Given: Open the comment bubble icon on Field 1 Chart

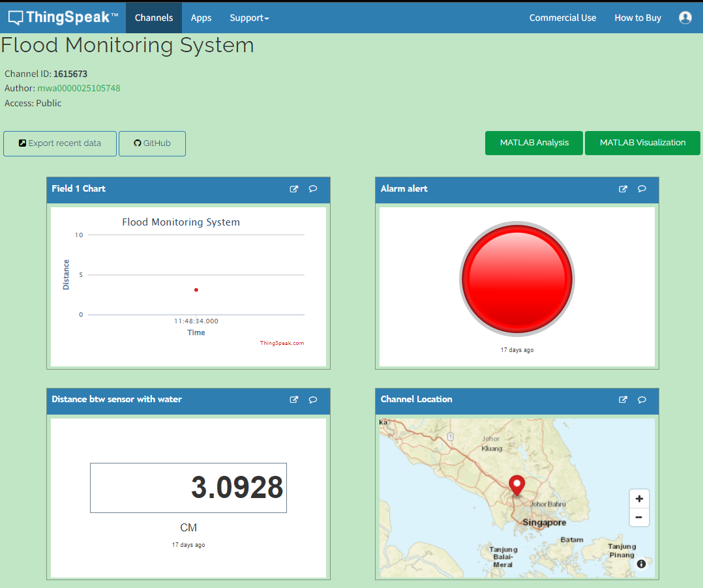Looking at the screenshot, I should (313, 188).
